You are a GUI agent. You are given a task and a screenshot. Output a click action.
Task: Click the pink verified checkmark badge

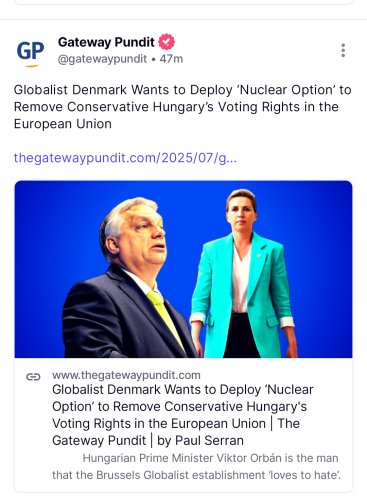coord(166,42)
